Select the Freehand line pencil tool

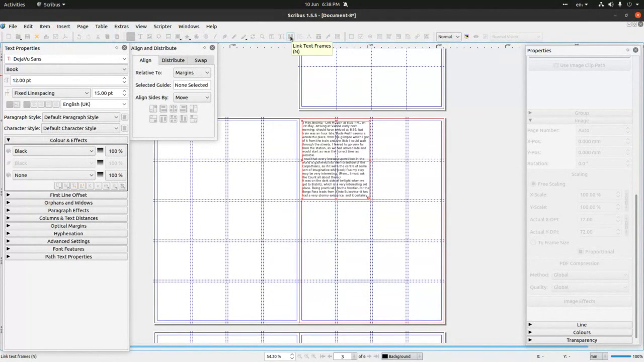click(x=234, y=37)
